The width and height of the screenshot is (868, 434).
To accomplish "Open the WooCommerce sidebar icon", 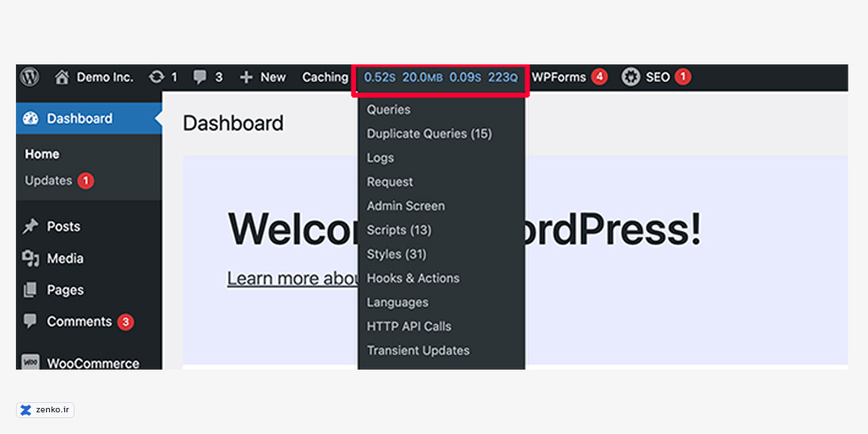I will tap(30, 362).
